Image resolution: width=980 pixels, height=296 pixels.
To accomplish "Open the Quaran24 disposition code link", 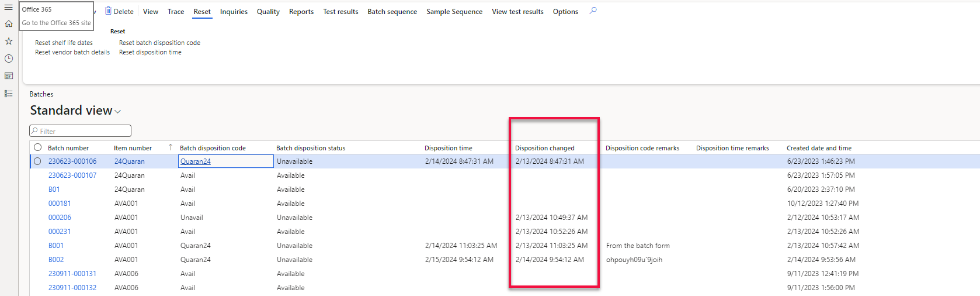I will [196, 161].
